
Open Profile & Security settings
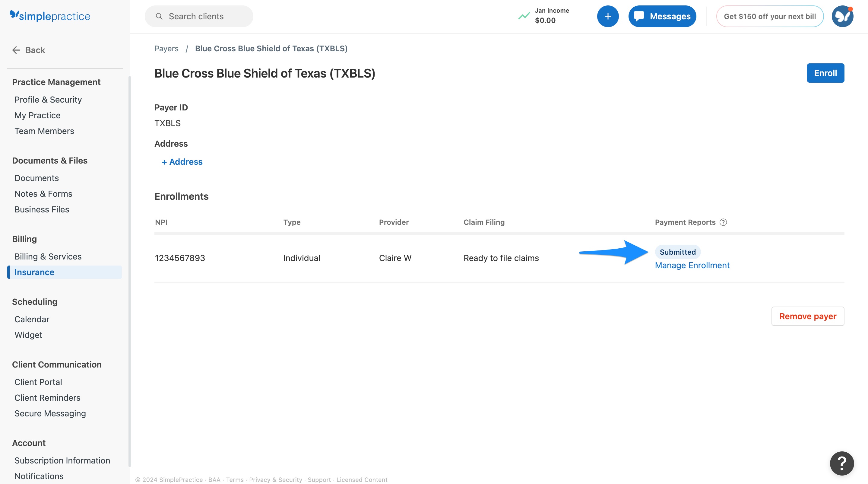[x=48, y=100]
